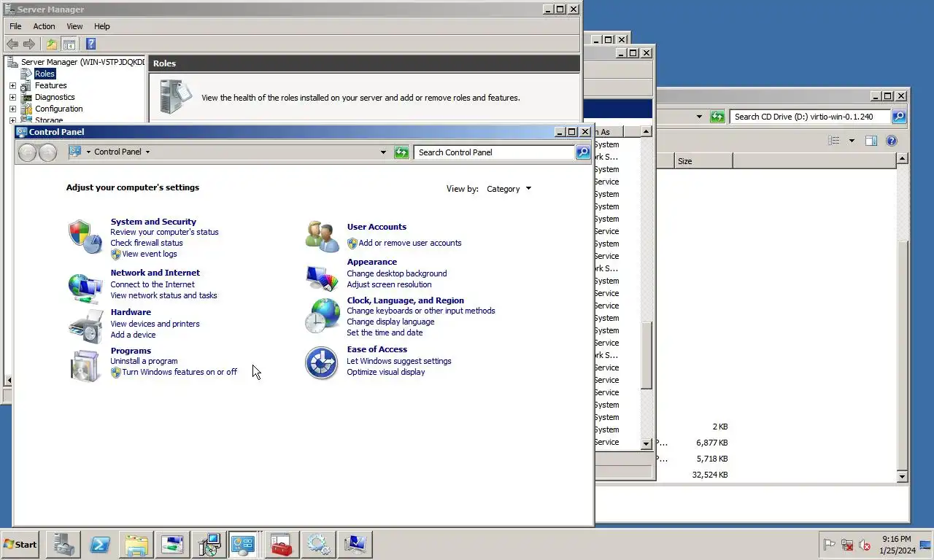Click Adjust screen resolution link

point(389,284)
